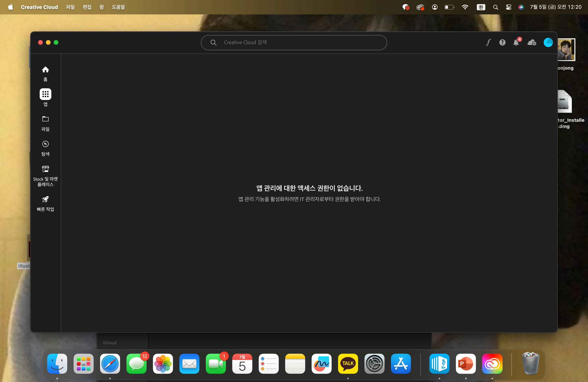The height and width of the screenshot is (382, 588).
Task: Click the Creative Cloud dock icon
Action: pyautogui.click(x=492, y=364)
